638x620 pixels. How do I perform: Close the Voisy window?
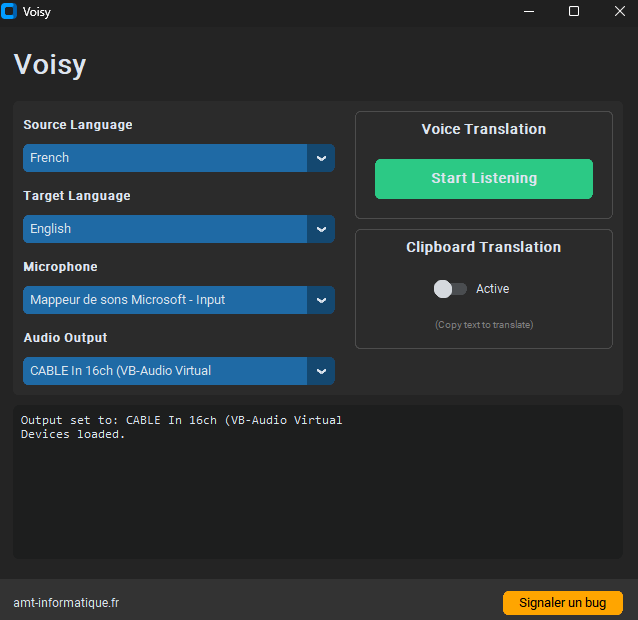[x=620, y=11]
